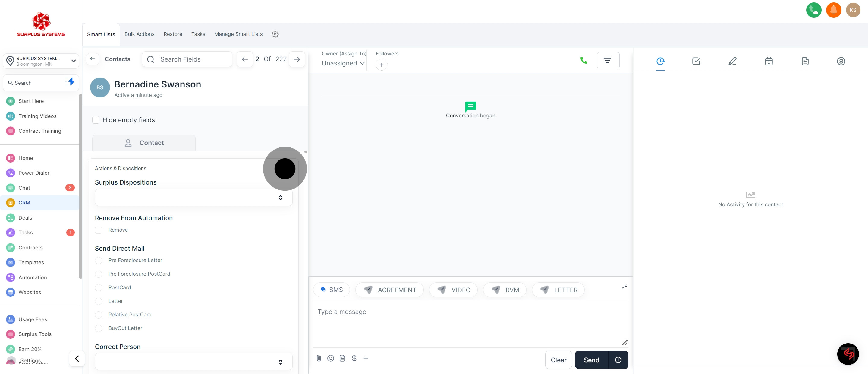Image resolution: width=868 pixels, height=374 pixels.
Task: Open the Activity history tab icon
Action: click(x=660, y=61)
